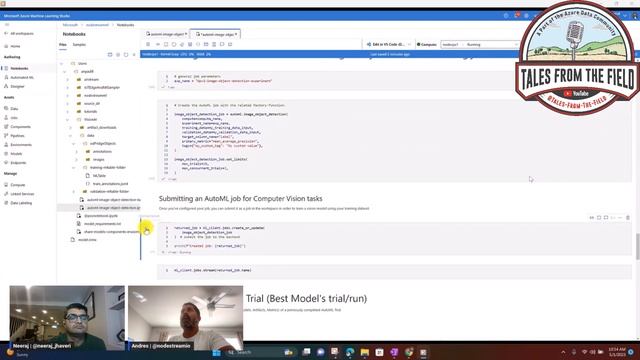This screenshot has width=640, height=360.
Task: Open the model_requirements.txt file
Action: coord(102,224)
